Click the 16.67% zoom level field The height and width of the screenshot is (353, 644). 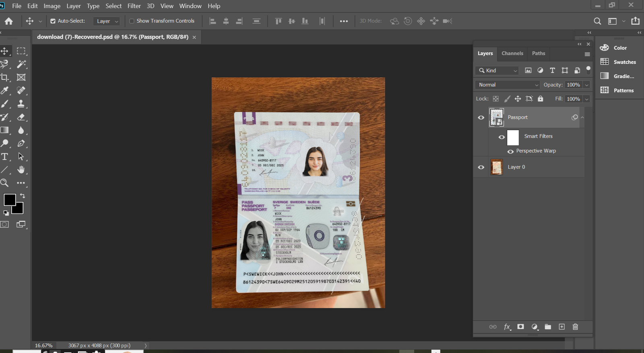[44, 345]
